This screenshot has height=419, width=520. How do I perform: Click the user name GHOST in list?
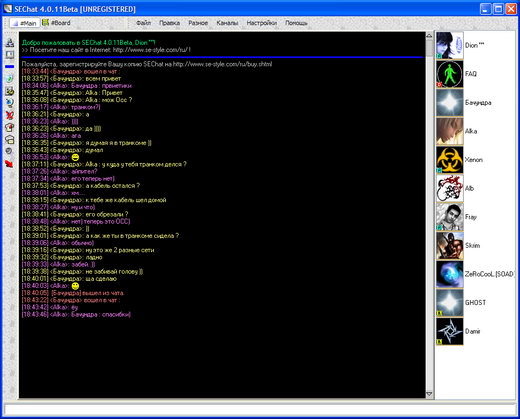click(475, 303)
